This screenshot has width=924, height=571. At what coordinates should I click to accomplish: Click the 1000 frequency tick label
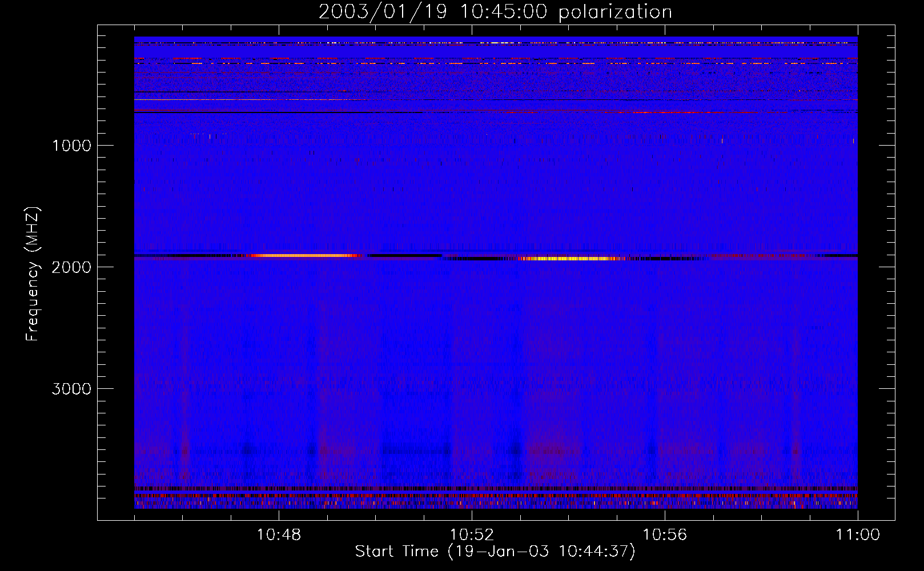click(x=71, y=146)
